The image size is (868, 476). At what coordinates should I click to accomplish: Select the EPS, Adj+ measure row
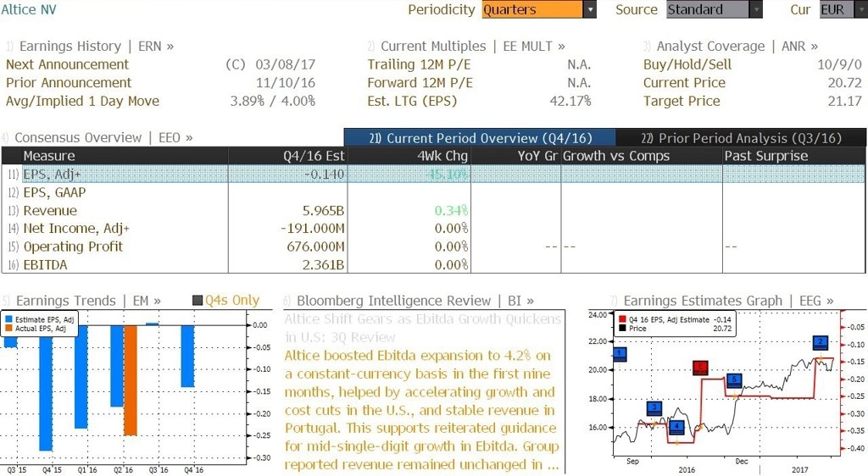433,174
